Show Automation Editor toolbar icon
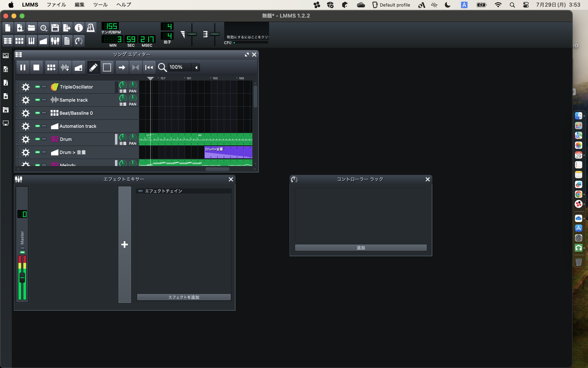The image size is (588, 368). click(43, 41)
